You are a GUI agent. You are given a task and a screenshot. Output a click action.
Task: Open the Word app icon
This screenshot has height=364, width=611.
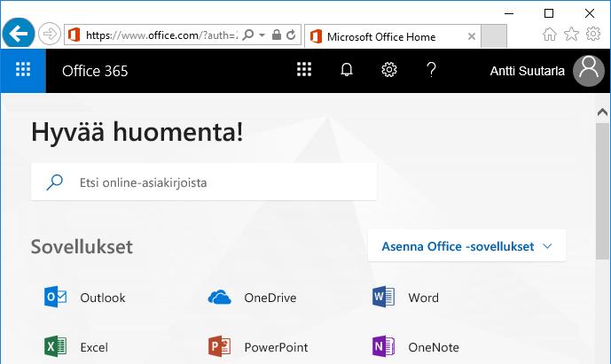coord(383,297)
